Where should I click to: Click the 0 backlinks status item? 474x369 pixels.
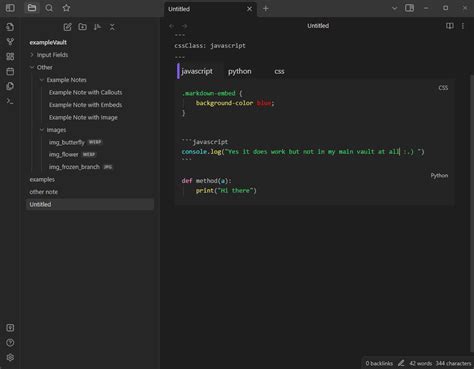[379, 363]
